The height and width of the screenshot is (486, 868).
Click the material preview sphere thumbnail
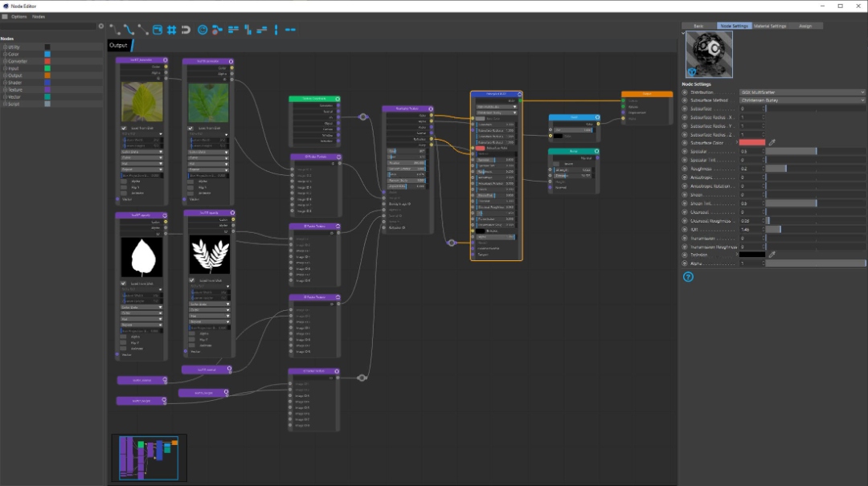tap(708, 55)
